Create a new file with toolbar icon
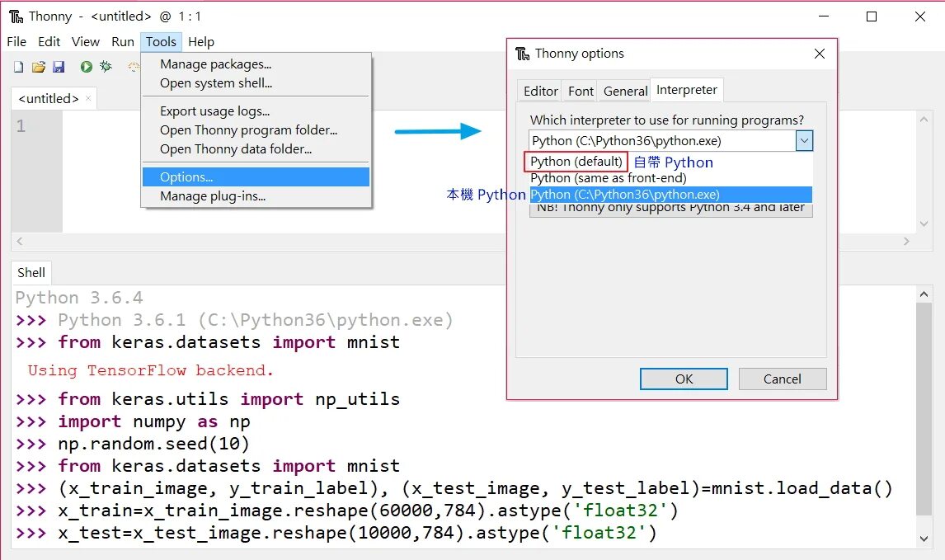Screen dimensions: 945x560 [19, 67]
